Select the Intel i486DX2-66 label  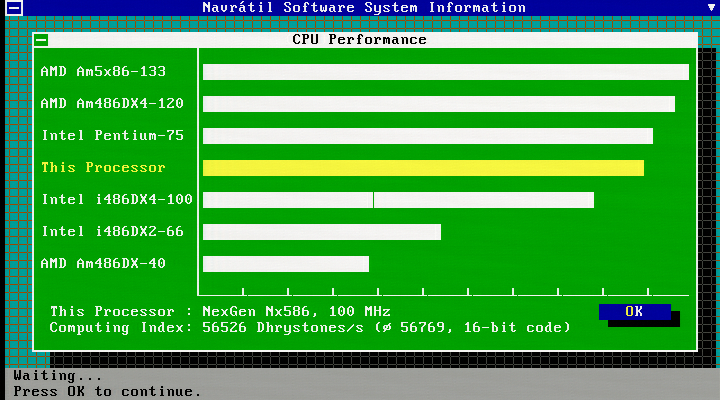(x=112, y=231)
